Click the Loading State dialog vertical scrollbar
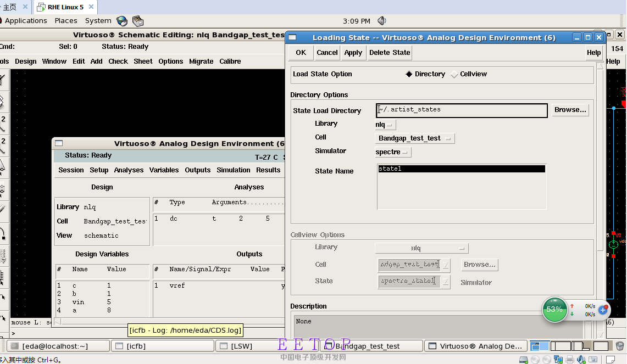The image size is (627, 364). [600, 160]
